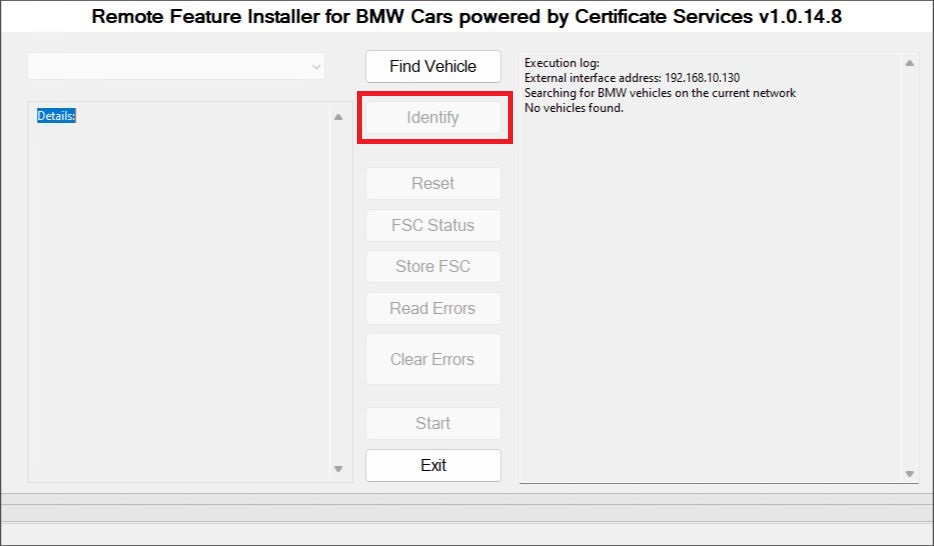The image size is (934, 546).
Task: Click the 'Execution log:' line
Action: click(x=562, y=63)
